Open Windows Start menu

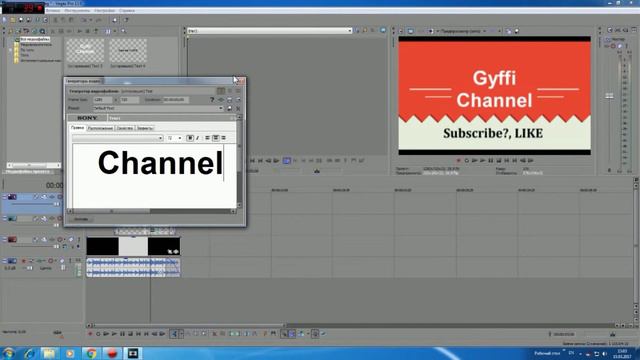click(x=8, y=353)
